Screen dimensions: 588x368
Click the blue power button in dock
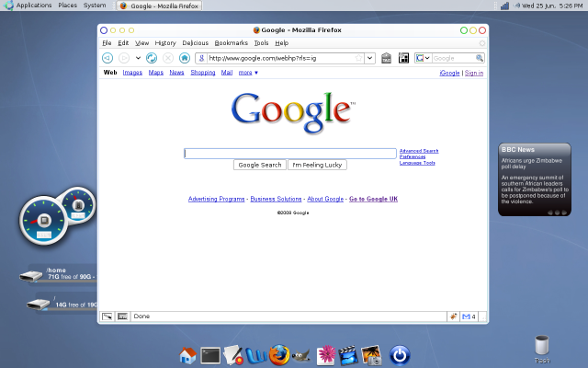click(400, 355)
